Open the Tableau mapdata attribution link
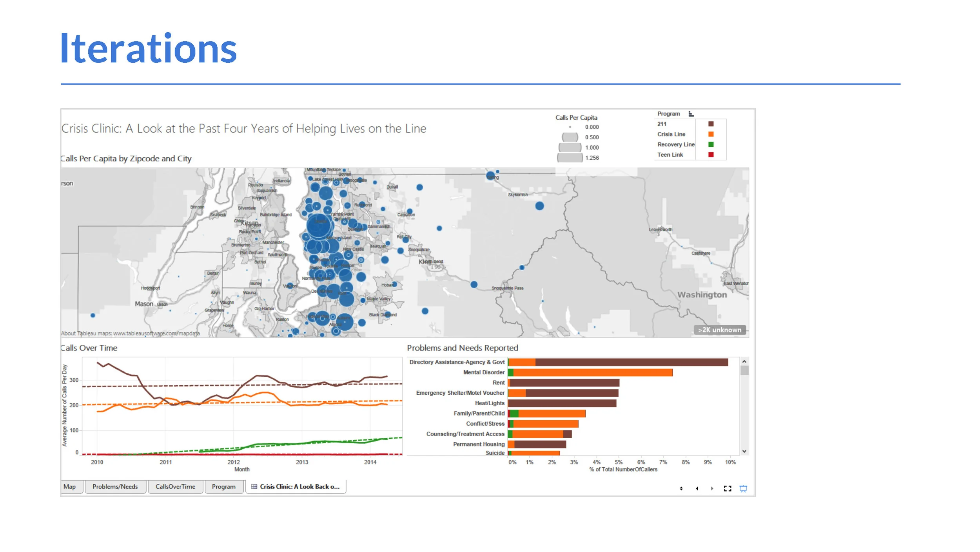 pyautogui.click(x=156, y=333)
